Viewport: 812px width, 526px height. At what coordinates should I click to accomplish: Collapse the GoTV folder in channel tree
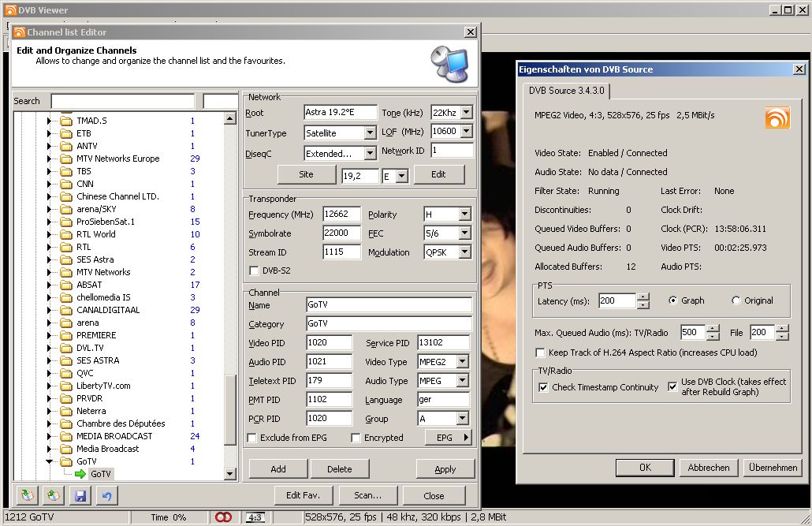pos(49,461)
